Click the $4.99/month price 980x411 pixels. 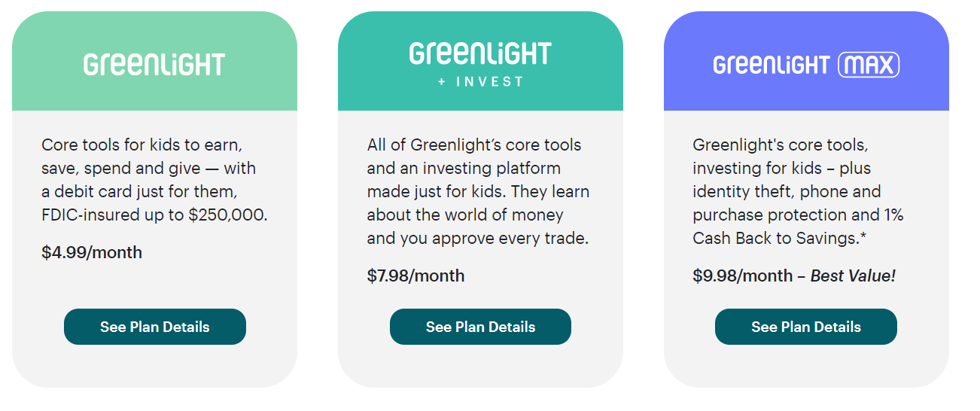(x=92, y=252)
